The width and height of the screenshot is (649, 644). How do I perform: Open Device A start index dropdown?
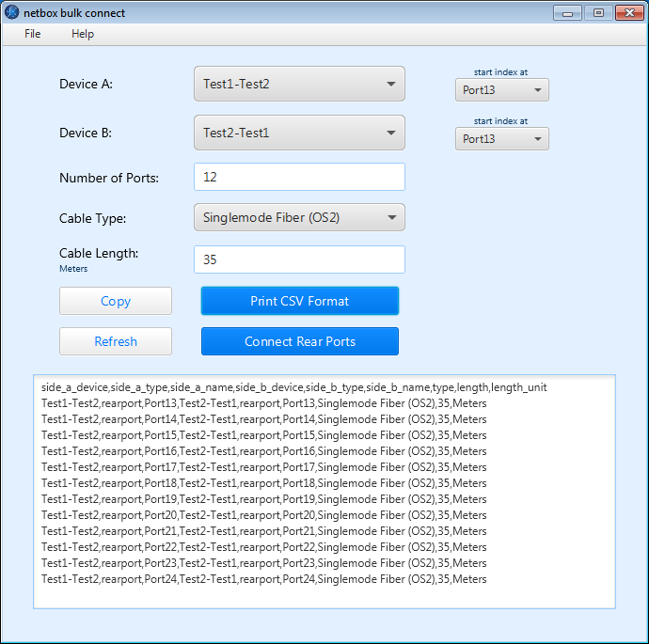coord(502,89)
